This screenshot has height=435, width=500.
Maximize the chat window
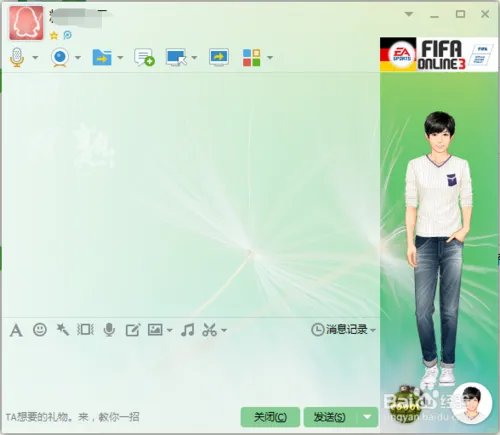coord(460,14)
